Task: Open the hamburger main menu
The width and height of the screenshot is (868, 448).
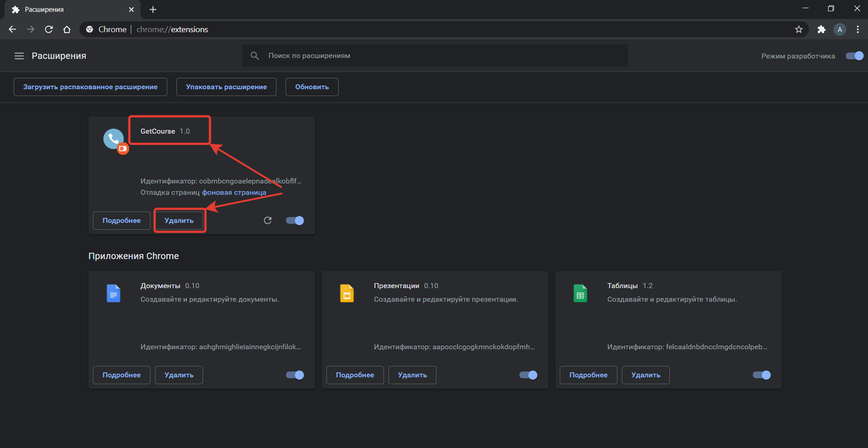Action: (19, 56)
